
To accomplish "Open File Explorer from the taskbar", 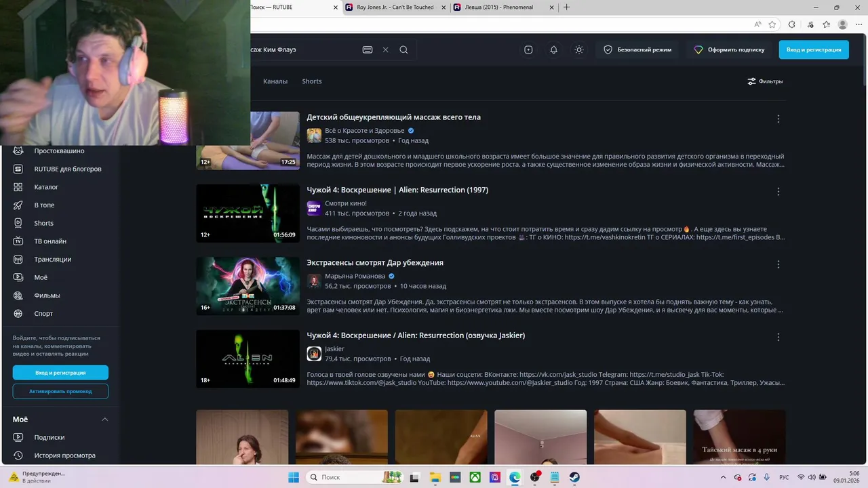I will tap(435, 477).
